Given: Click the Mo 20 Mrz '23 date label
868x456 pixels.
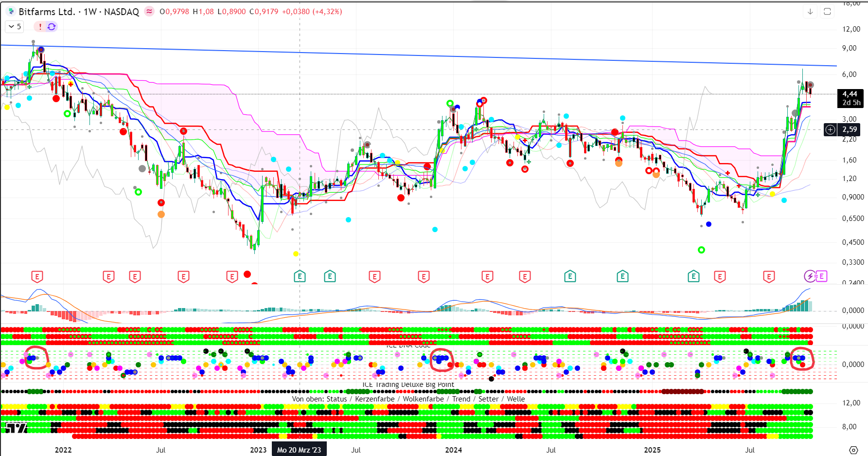Looking at the screenshot, I should pyautogui.click(x=299, y=450).
